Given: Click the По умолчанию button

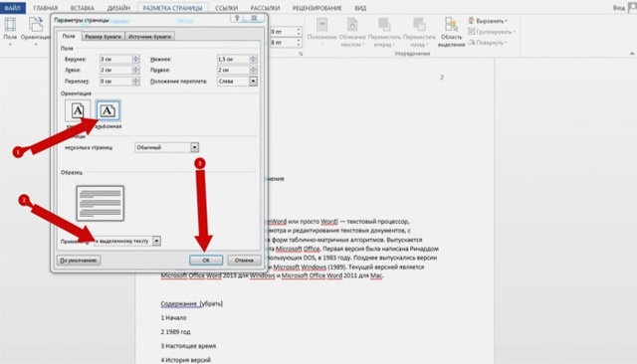Looking at the screenshot, I should click(x=79, y=261).
